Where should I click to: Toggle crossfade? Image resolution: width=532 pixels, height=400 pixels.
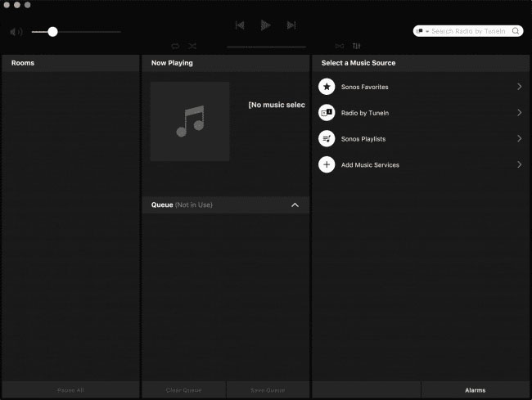coord(340,46)
